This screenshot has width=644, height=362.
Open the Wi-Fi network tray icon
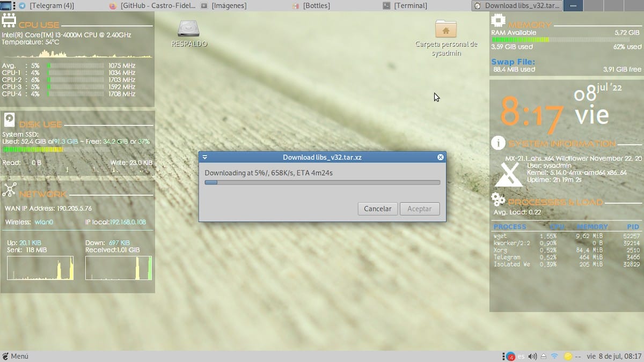554,357
